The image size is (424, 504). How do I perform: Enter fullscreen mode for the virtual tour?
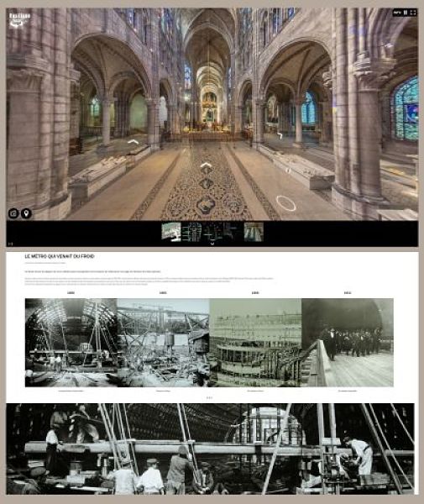click(413, 13)
